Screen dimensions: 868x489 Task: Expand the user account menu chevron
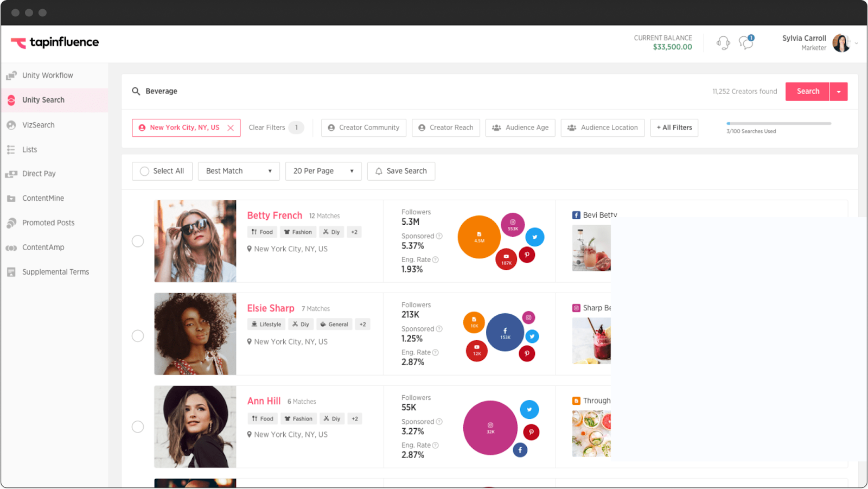point(857,43)
